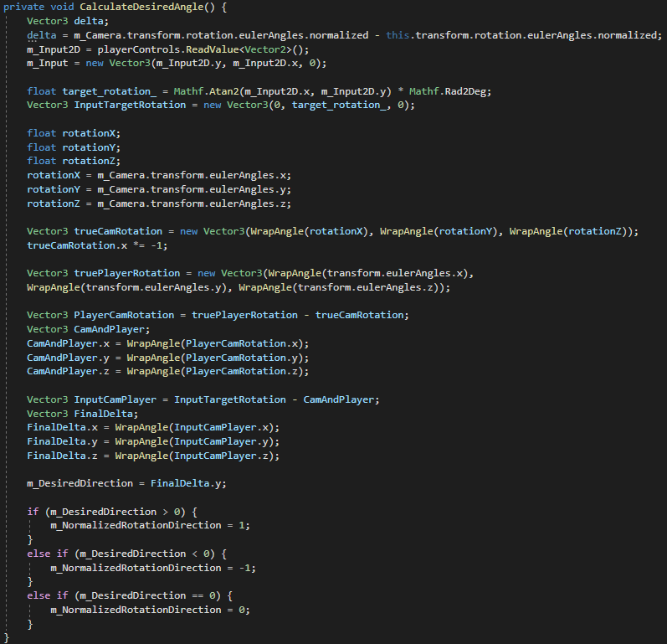Click the 'CamAndPlayer.y = WrapAngle' line

point(168,358)
